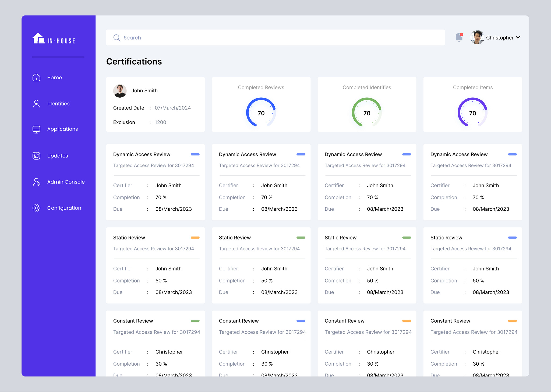
Task: Expand the Completed Identifies gauge card
Action: point(366,87)
